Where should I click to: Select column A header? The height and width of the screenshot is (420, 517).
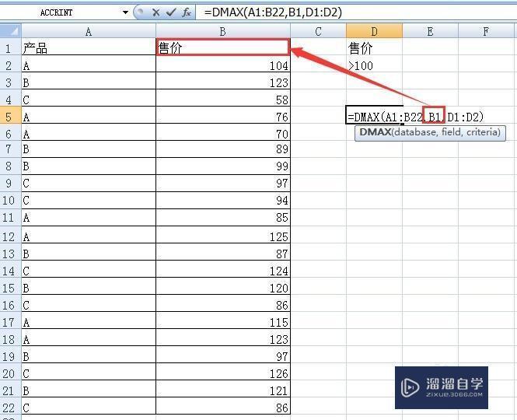pos(89,31)
